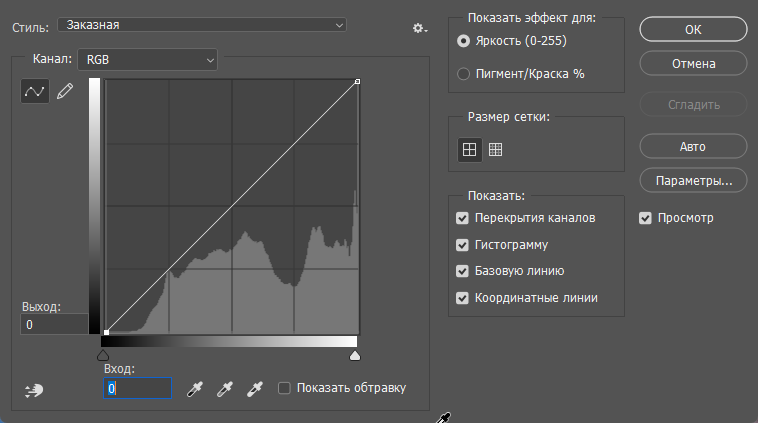This screenshot has width=758, height=423.
Task: Toggle the Просмотр preview checkbox
Action: pyautogui.click(x=645, y=218)
